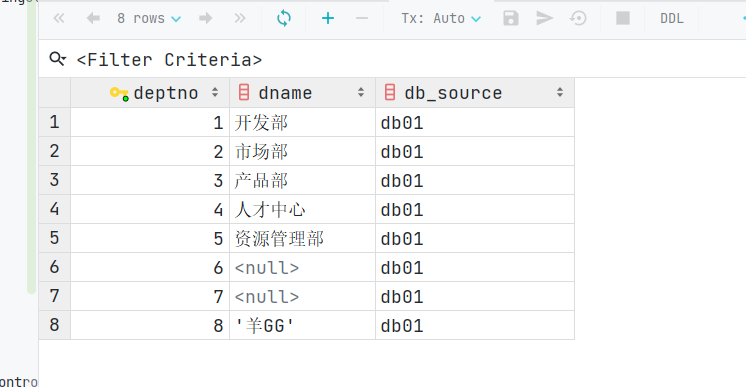Select row number 8 header
The height and width of the screenshot is (387, 746).
point(55,325)
